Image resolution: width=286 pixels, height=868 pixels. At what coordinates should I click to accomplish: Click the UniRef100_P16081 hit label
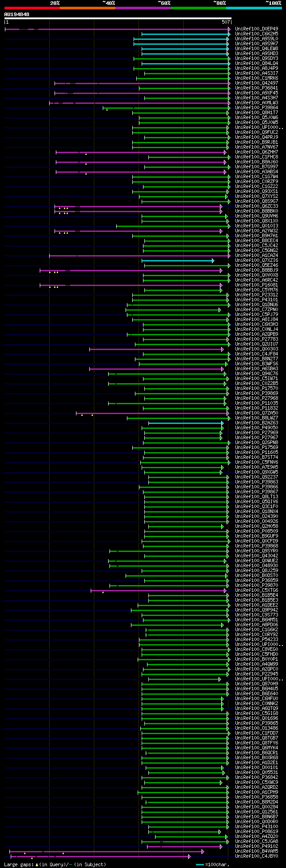point(257,285)
